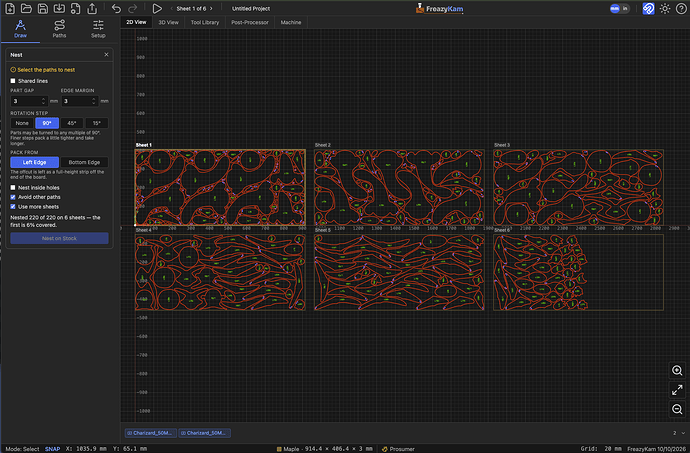Undo the last action
The image size is (690, 453).
point(116,8)
